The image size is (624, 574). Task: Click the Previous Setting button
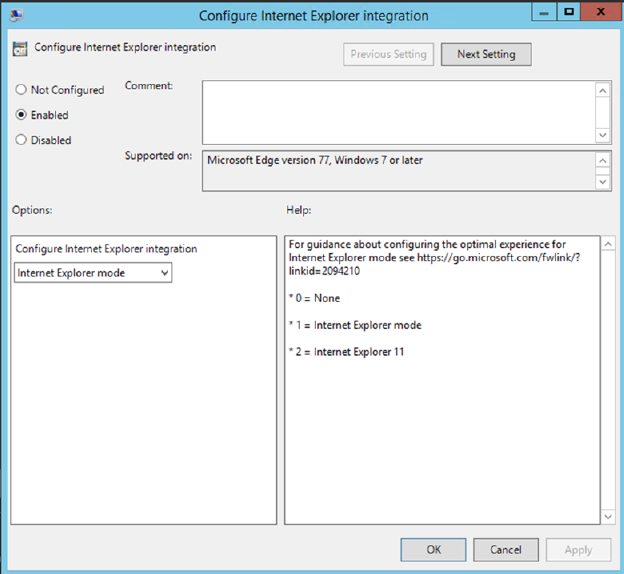(388, 54)
